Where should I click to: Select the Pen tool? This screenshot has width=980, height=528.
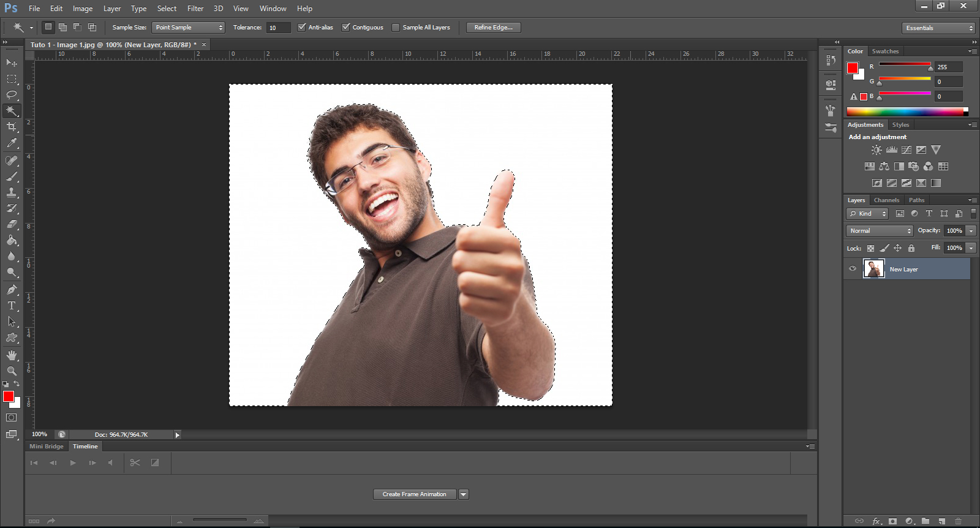pyautogui.click(x=12, y=290)
